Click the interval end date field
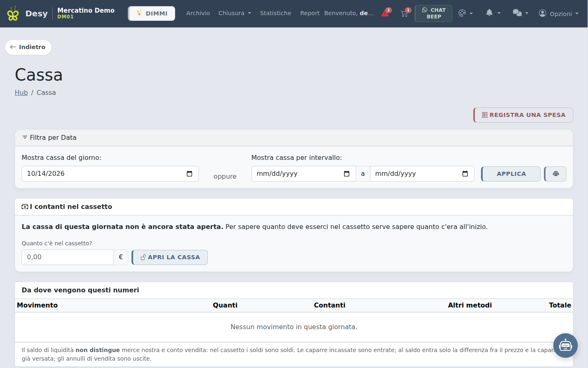 pyautogui.click(x=422, y=174)
